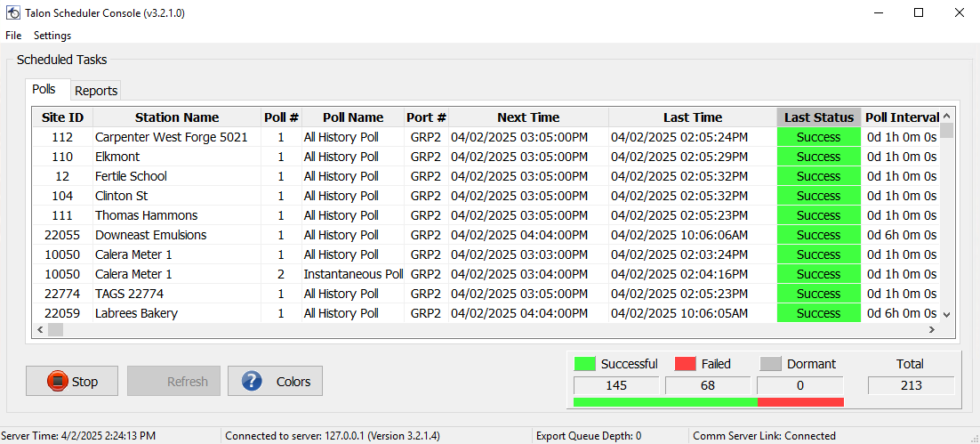Click the red Stop button

coord(72,381)
